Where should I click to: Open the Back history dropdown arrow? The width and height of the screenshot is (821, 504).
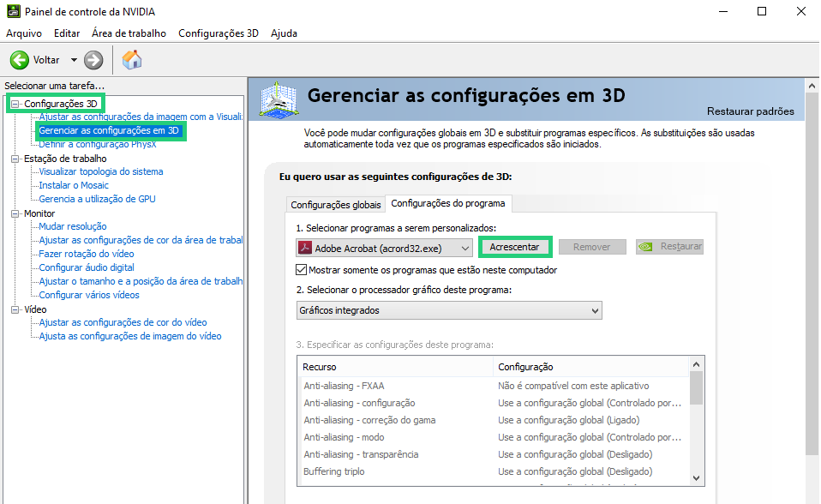pos(74,60)
